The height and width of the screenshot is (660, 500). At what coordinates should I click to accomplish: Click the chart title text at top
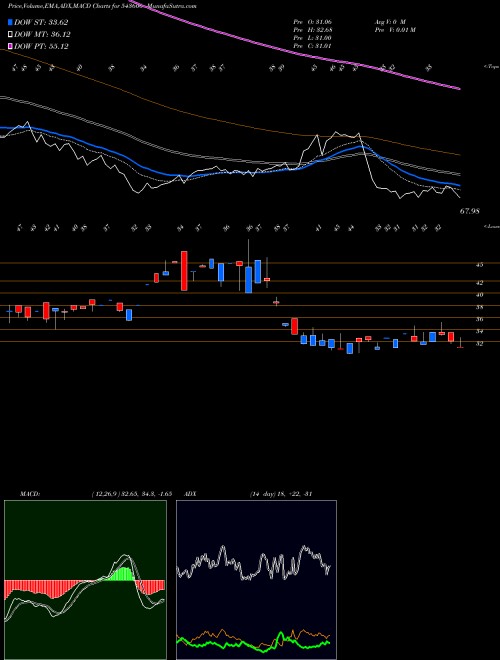pyautogui.click(x=102, y=6)
